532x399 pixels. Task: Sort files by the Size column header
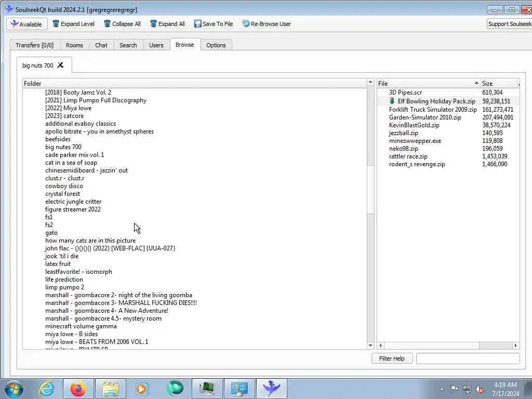[x=499, y=84]
